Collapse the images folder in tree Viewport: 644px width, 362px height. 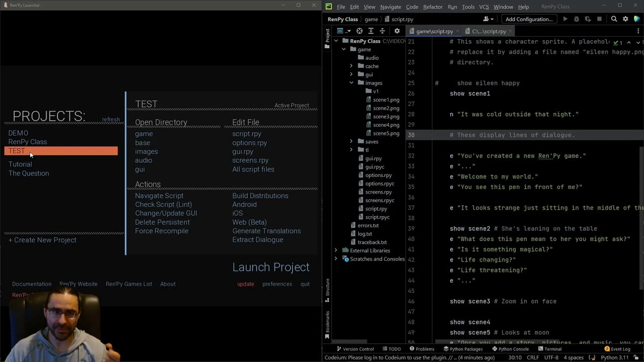coord(351,83)
